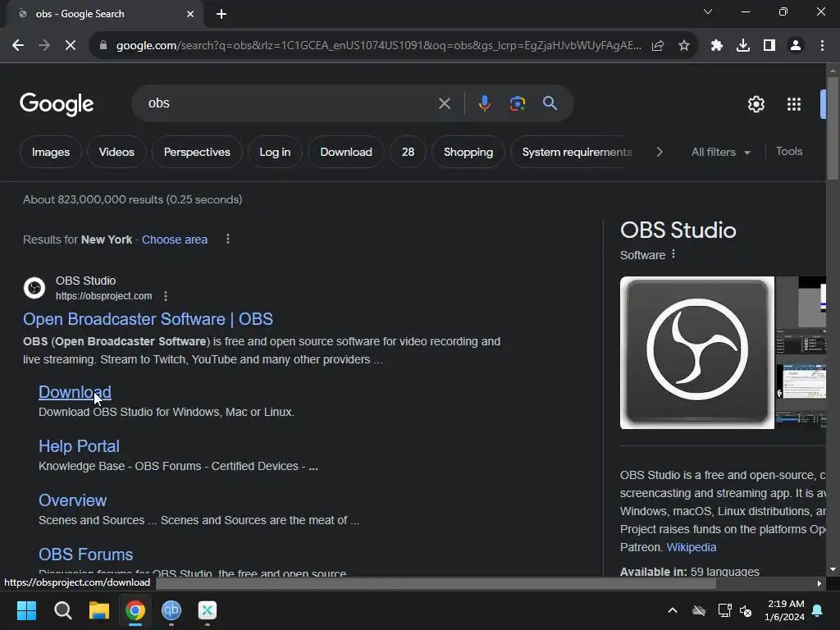This screenshot has height=630, width=840.
Task: Select the 28 filter chip
Action: point(409,152)
